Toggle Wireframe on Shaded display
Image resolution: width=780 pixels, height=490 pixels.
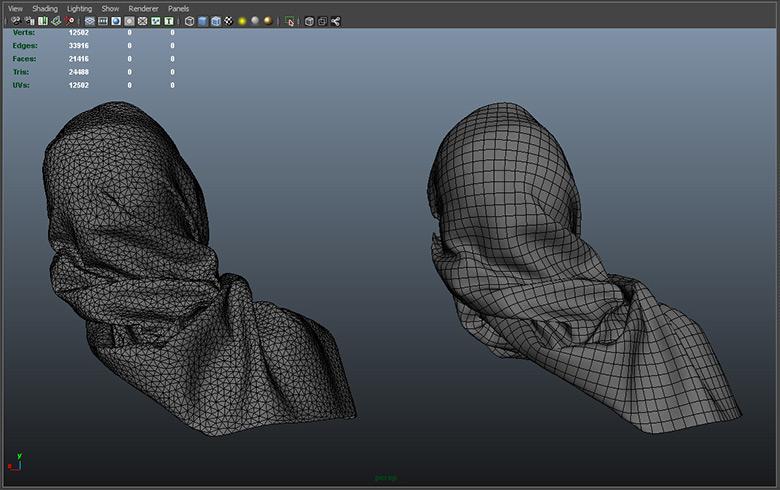point(216,21)
